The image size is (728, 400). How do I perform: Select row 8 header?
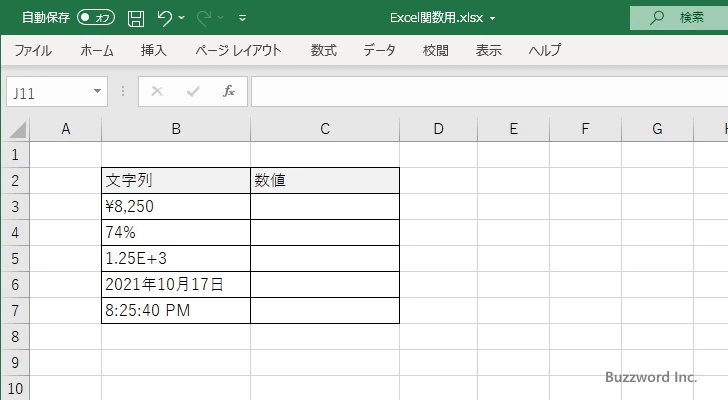[x=15, y=336]
